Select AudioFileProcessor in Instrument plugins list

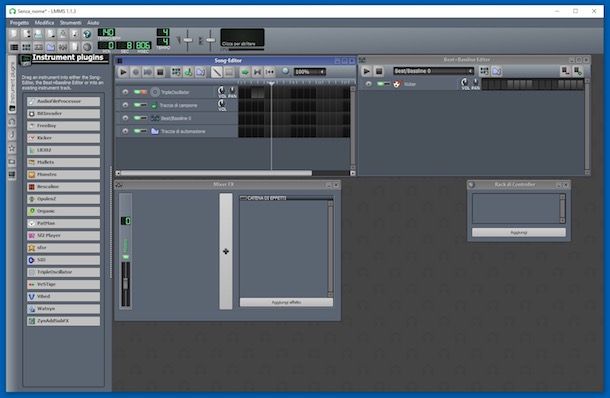coord(63,101)
